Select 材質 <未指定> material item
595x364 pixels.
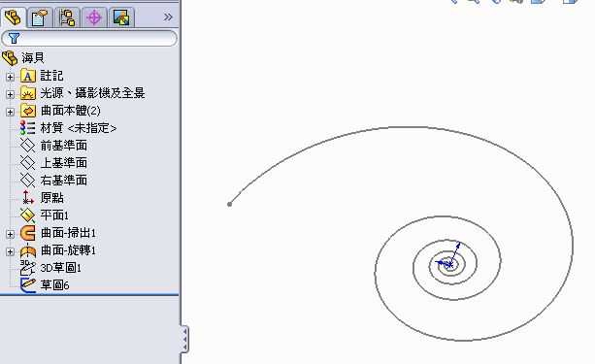(79, 128)
